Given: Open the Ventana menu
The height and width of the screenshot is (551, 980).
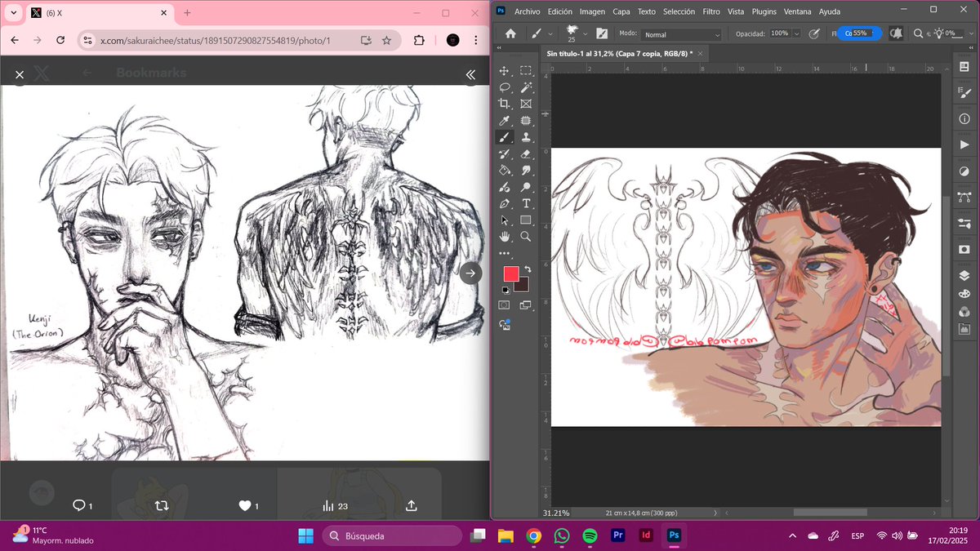Looking at the screenshot, I should pos(797,11).
